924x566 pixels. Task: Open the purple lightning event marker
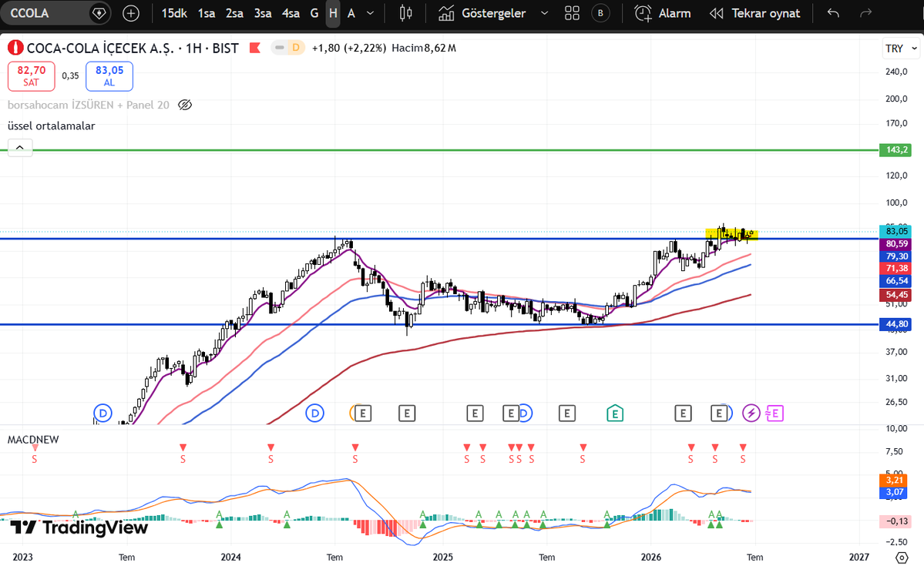[751, 414]
